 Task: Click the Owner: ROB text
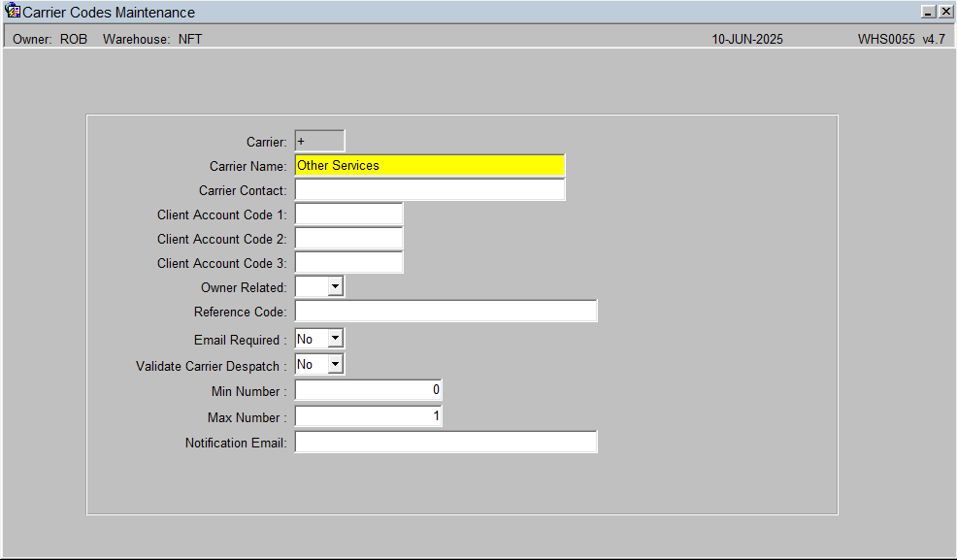coord(50,39)
